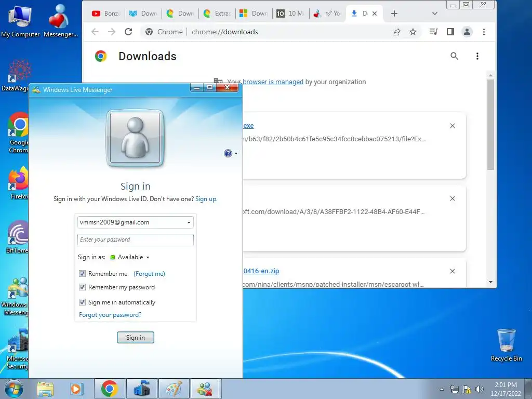Click the chrome://downloads address bar

[x=264, y=32]
